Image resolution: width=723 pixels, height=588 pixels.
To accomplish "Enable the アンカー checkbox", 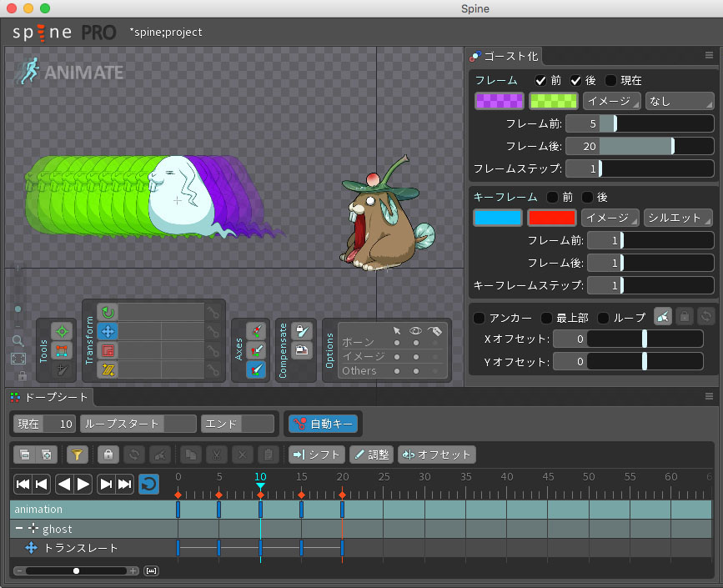I will coord(479,318).
